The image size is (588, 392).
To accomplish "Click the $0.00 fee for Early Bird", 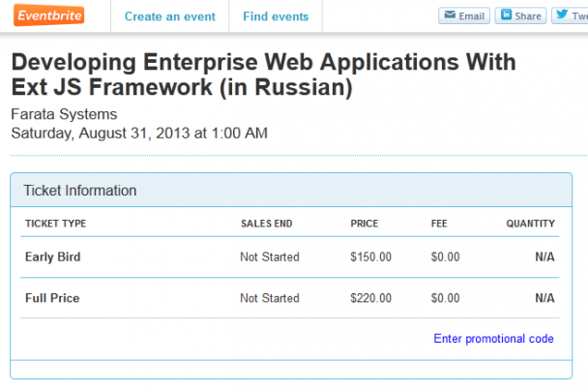I will 445,256.
